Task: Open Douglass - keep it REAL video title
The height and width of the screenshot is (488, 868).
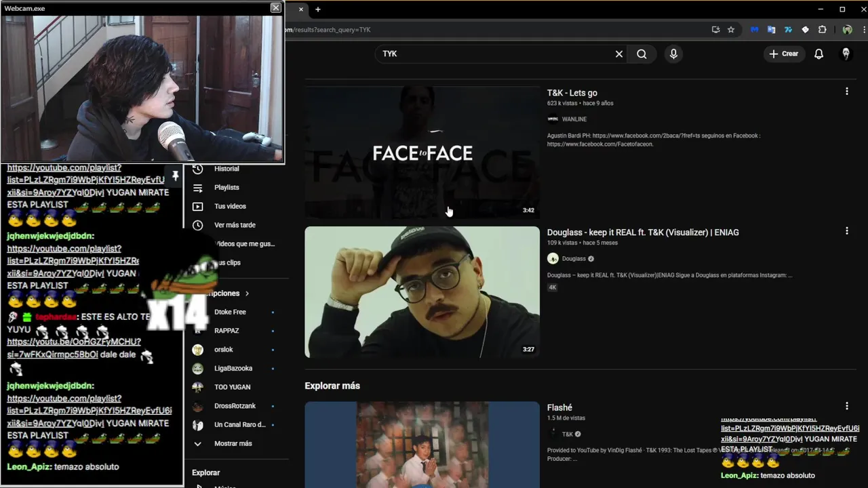Action: [643, 232]
